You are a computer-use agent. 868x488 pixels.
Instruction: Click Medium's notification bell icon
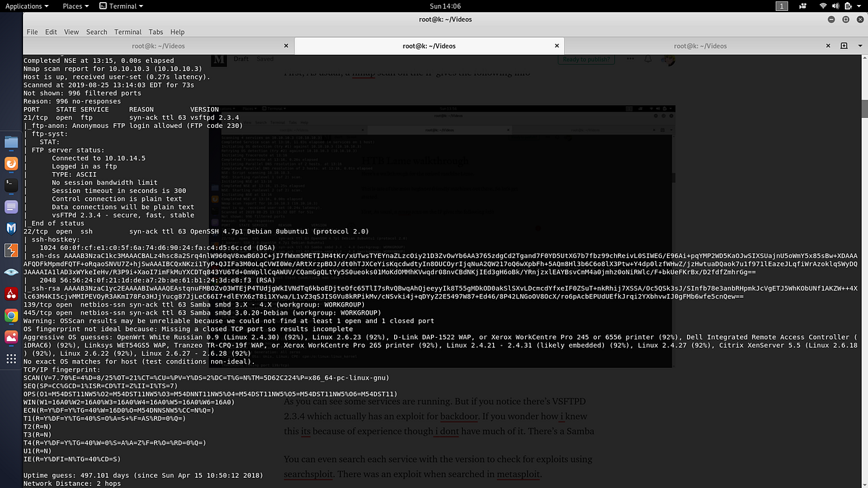click(x=648, y=59)
